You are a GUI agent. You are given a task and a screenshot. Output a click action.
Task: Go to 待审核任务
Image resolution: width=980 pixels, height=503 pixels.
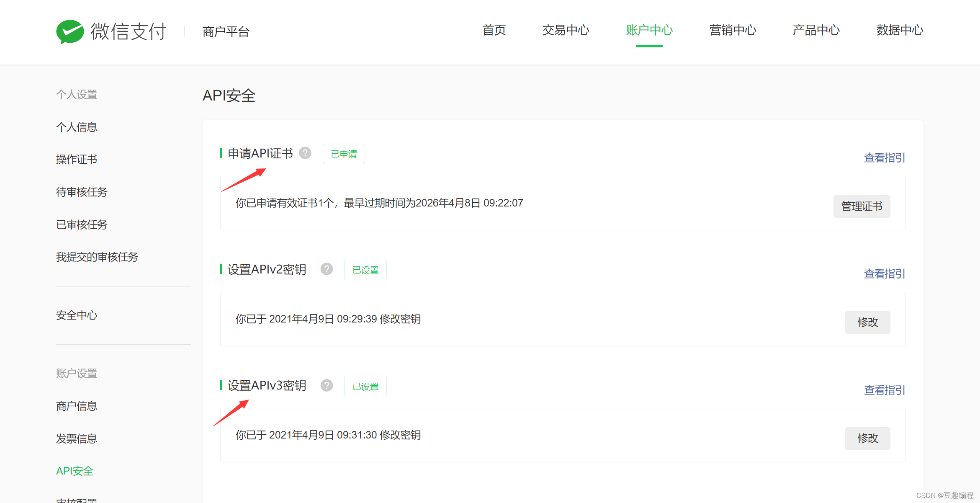pyautogui.click(x=82, y=191)
